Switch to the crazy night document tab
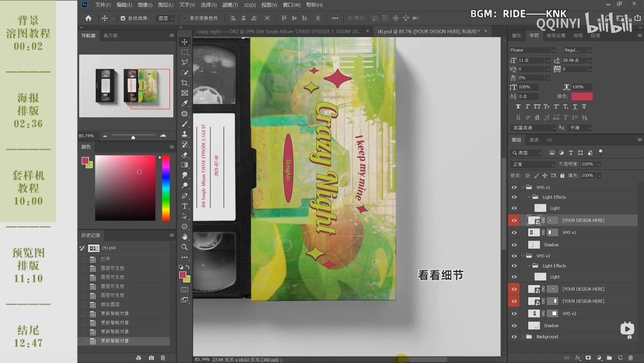This screenshot has height=363, width=644. click(279, 31)
